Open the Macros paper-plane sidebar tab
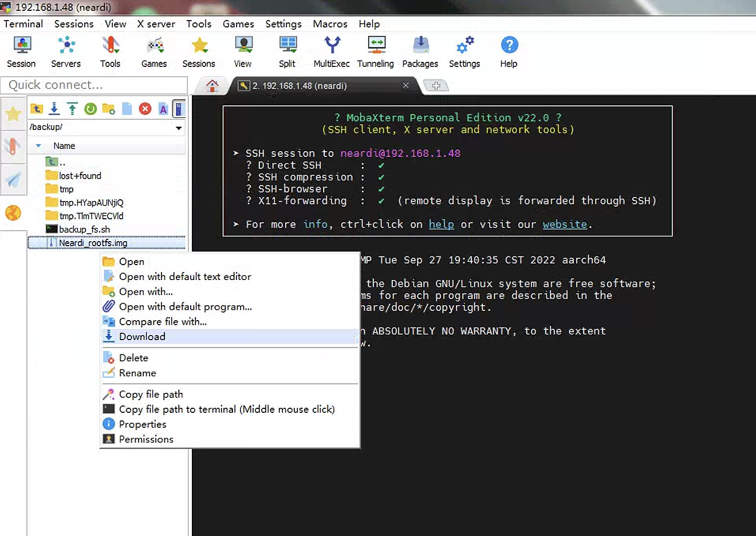This screenshot has height=536, width=756. click(x=13, y=180)
